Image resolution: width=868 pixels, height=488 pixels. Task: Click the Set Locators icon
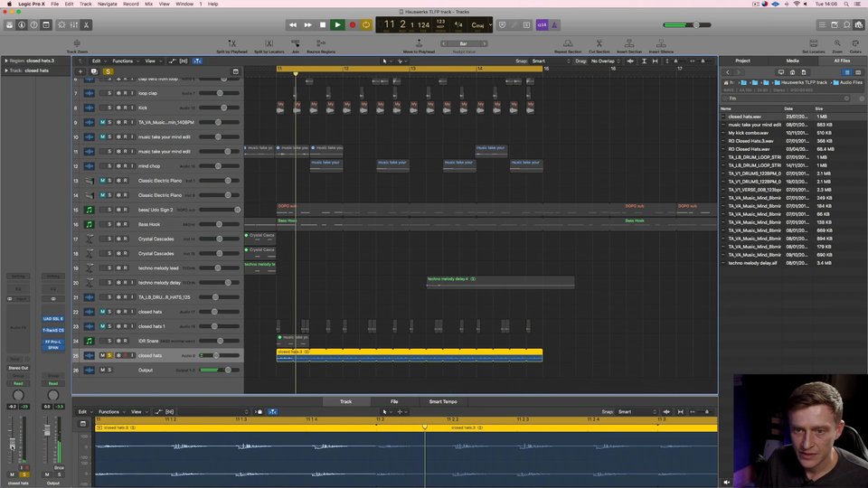click(813, 43)
